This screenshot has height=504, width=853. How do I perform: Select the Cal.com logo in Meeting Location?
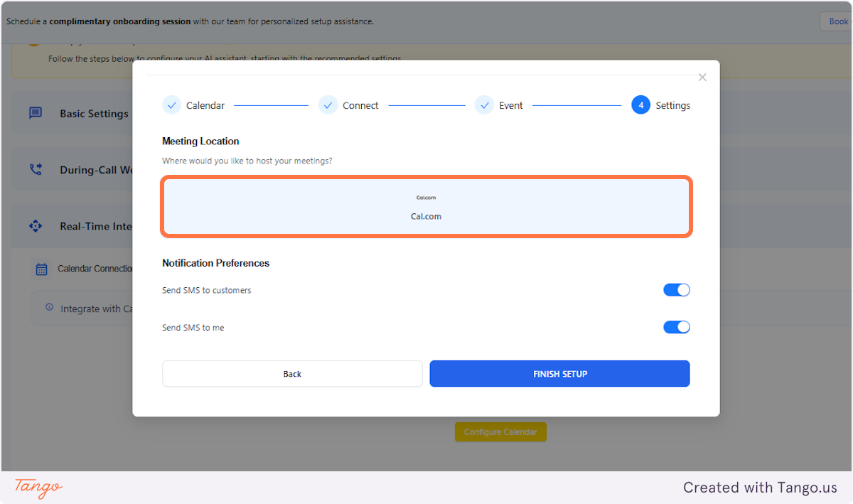(x=426, y=198)
